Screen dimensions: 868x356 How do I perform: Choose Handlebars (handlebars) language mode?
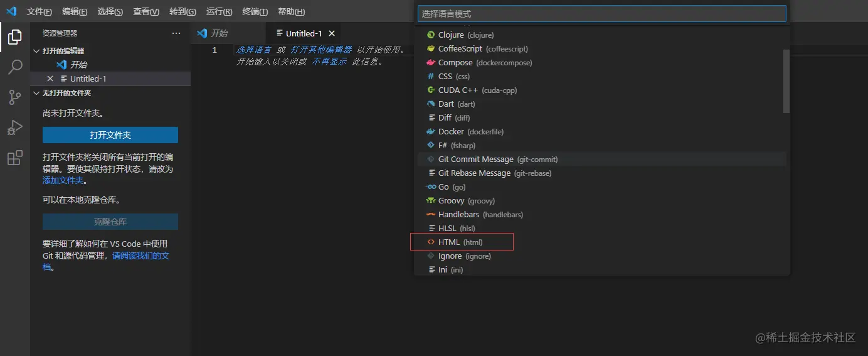602,215
